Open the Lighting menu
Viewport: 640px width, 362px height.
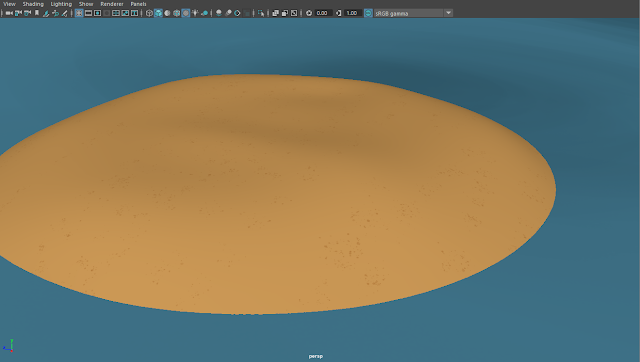click(61, 4)
